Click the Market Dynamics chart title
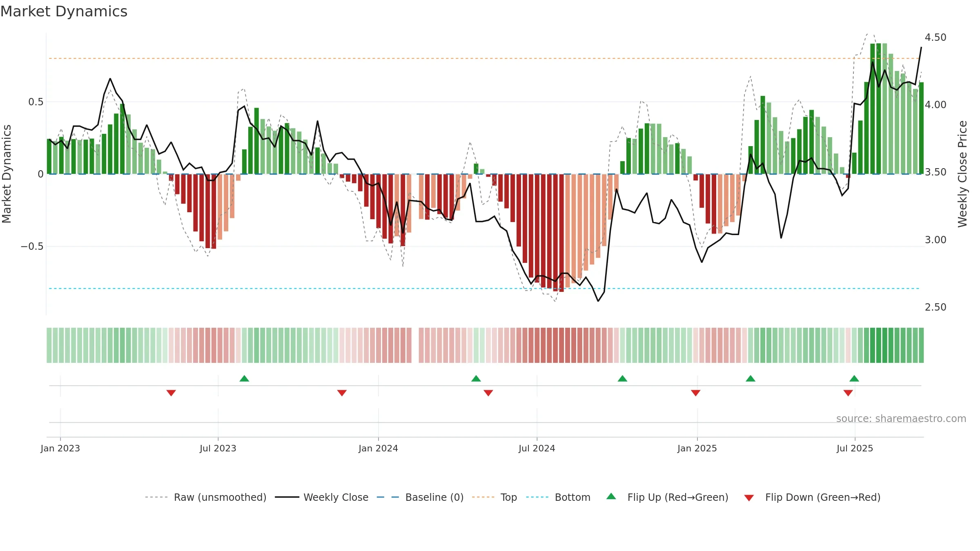The height and width of the screenshot is (551, 980). point(64,11)
